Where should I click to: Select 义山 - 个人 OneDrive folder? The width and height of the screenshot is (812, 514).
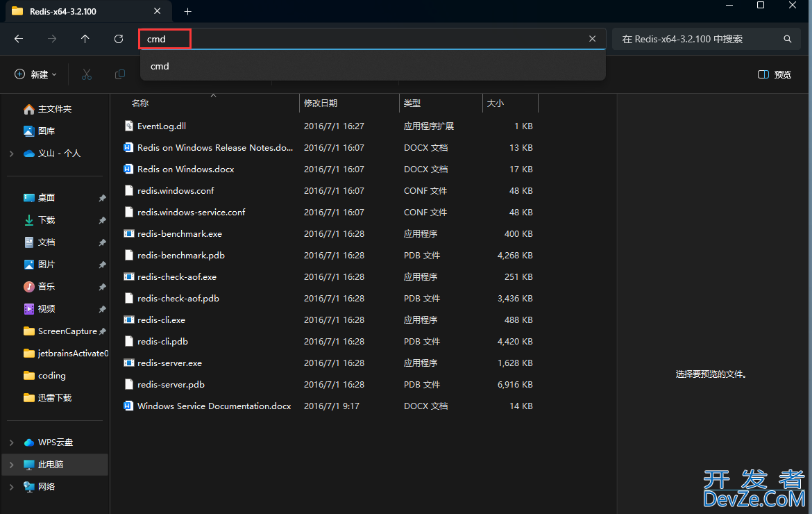tap(52, 154)
